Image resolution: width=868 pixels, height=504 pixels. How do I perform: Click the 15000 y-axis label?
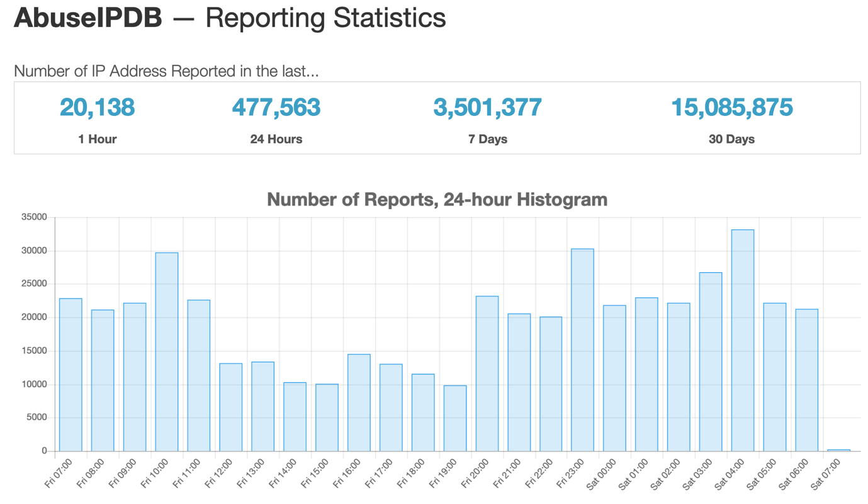35,351
